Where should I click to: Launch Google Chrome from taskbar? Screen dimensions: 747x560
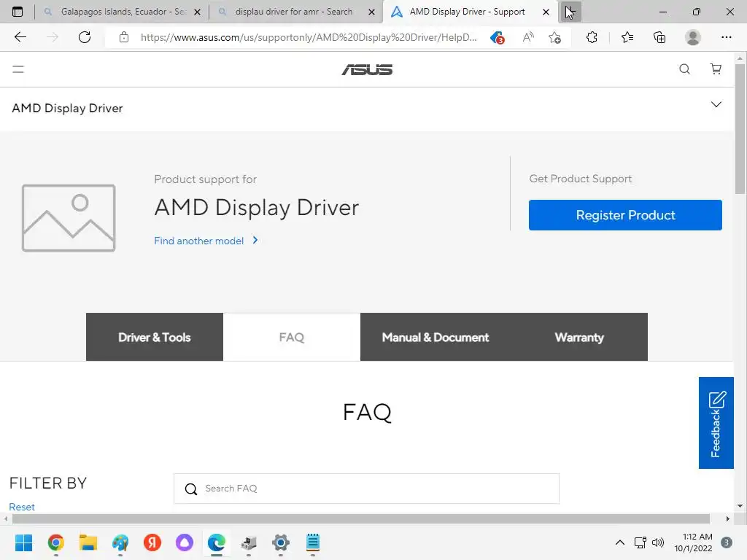[x=56, y=542]
